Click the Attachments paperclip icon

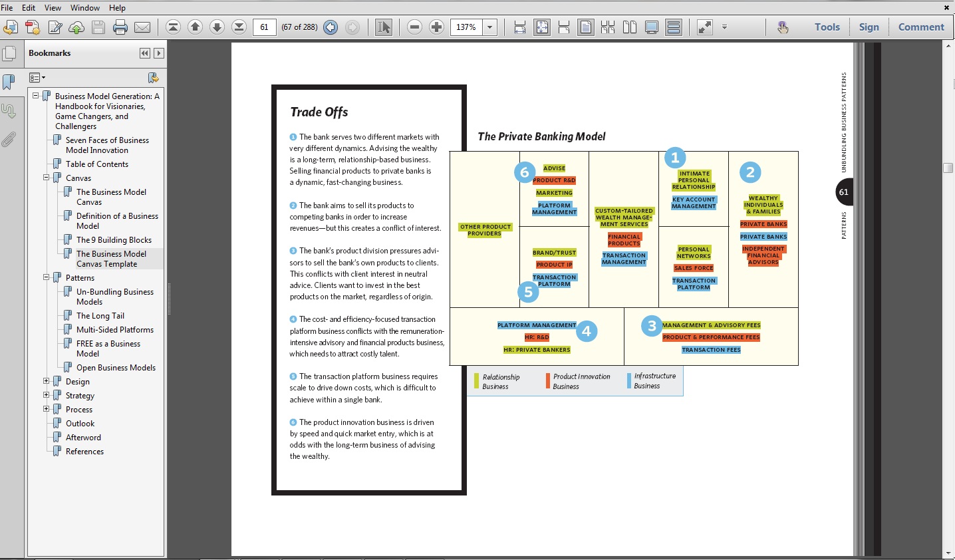9,140
